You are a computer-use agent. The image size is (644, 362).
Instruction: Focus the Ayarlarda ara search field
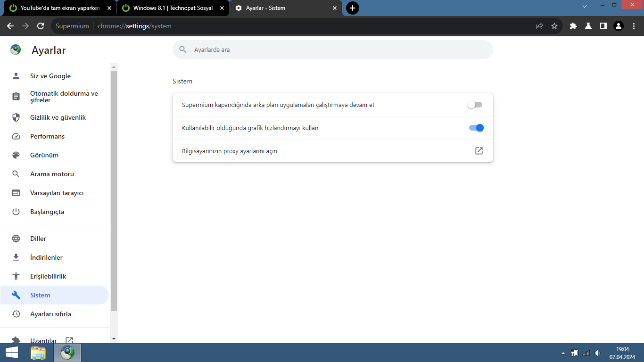333,49
